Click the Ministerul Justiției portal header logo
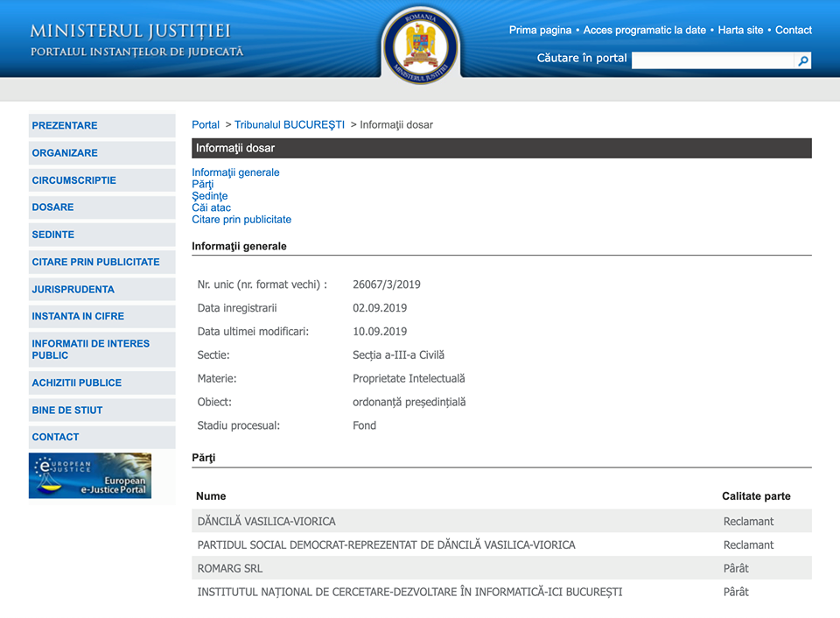 point(131,38)
